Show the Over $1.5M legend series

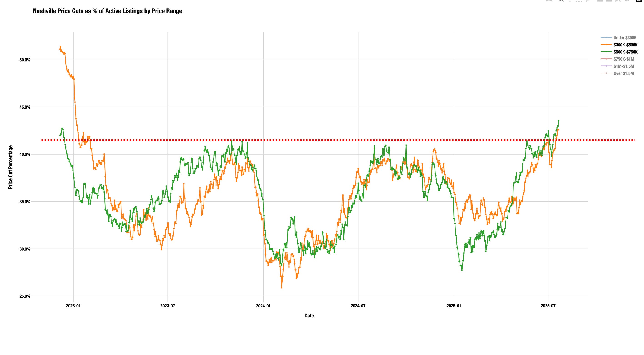617,73
